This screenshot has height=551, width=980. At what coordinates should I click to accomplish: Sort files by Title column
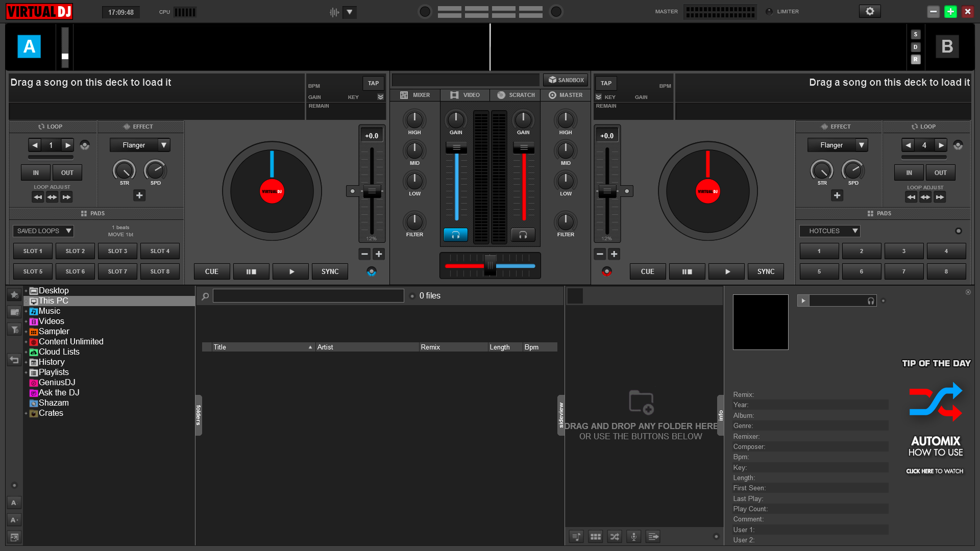point(263,347)
